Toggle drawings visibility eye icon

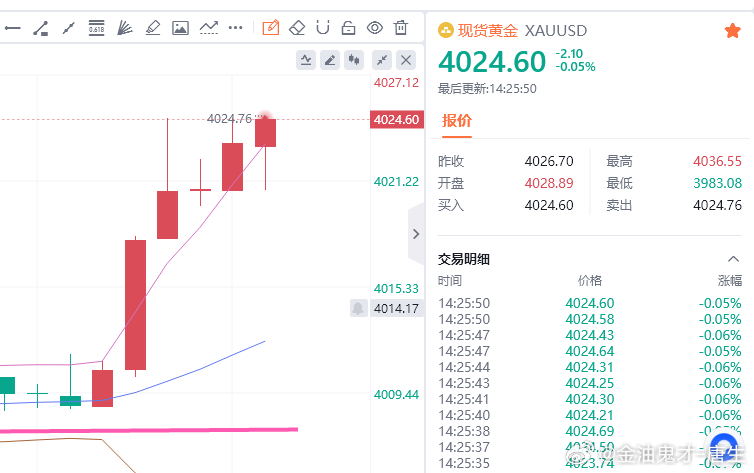pos(375,28)
